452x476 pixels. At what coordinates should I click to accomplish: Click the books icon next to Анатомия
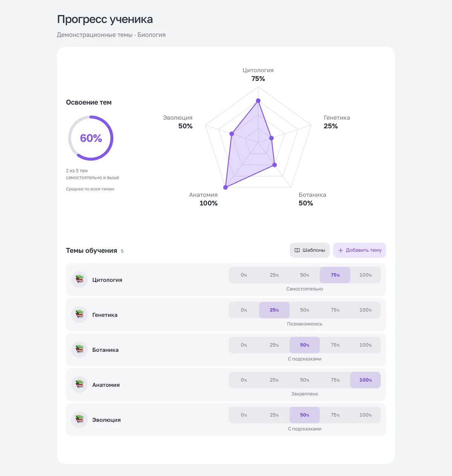coord(79,385)
